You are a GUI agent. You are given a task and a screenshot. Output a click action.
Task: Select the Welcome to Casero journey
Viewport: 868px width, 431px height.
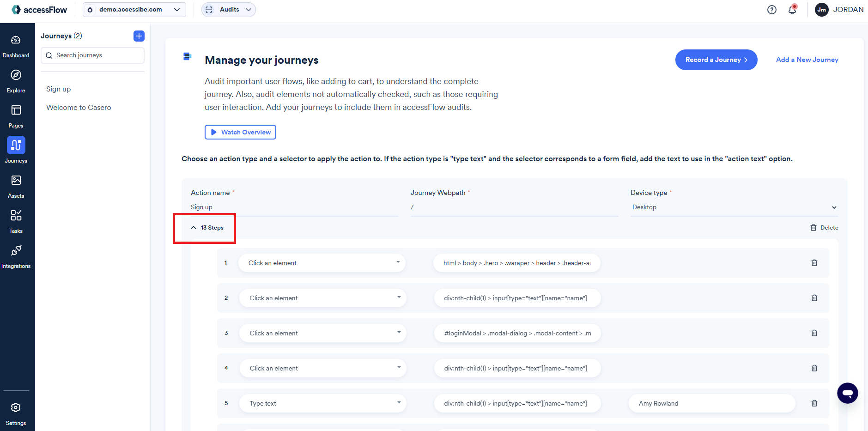pyautogui.click(x=79, y=108)
